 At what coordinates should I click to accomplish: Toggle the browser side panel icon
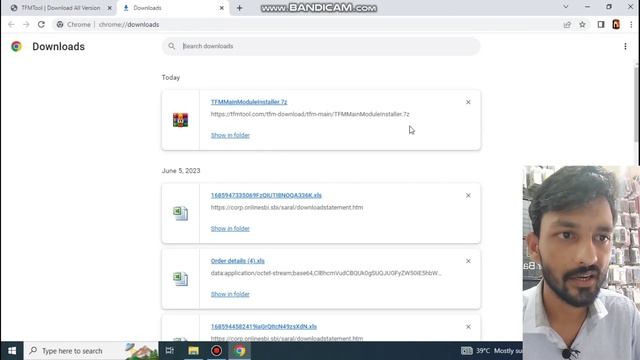pyautogui.click(x=601, y=25)
